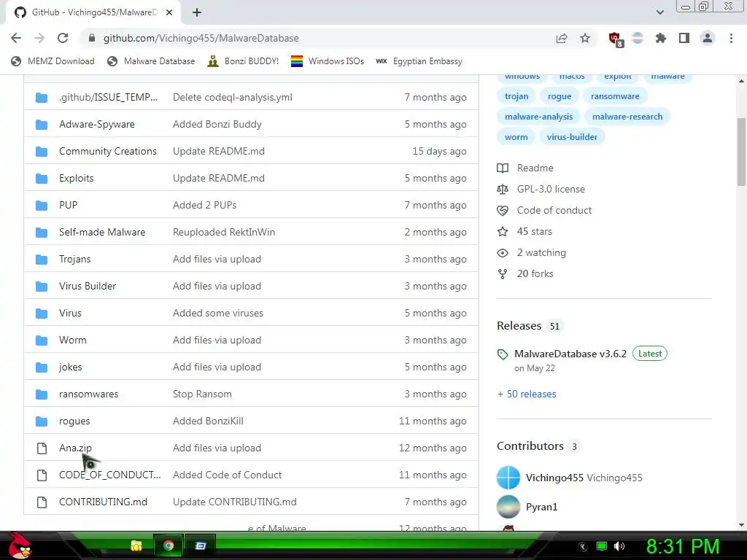Open contributor Pyran1's profile
The width and height of the screenshot is (747, 560).
click(542, 507)
